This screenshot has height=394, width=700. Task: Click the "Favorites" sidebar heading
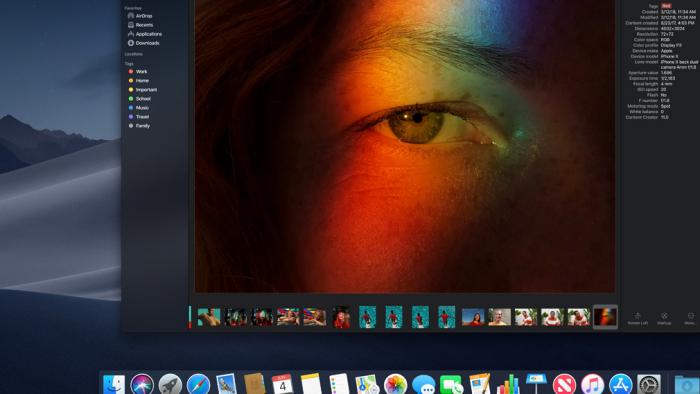(x=133, y=8)
